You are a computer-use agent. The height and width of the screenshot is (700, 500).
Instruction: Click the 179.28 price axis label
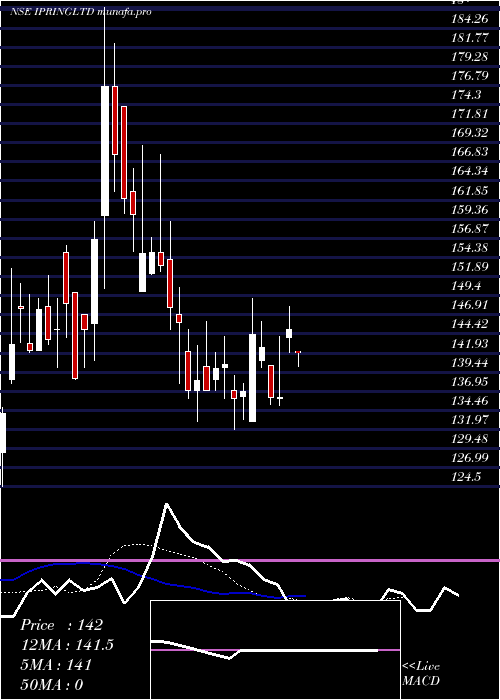[x=470, y=57]
